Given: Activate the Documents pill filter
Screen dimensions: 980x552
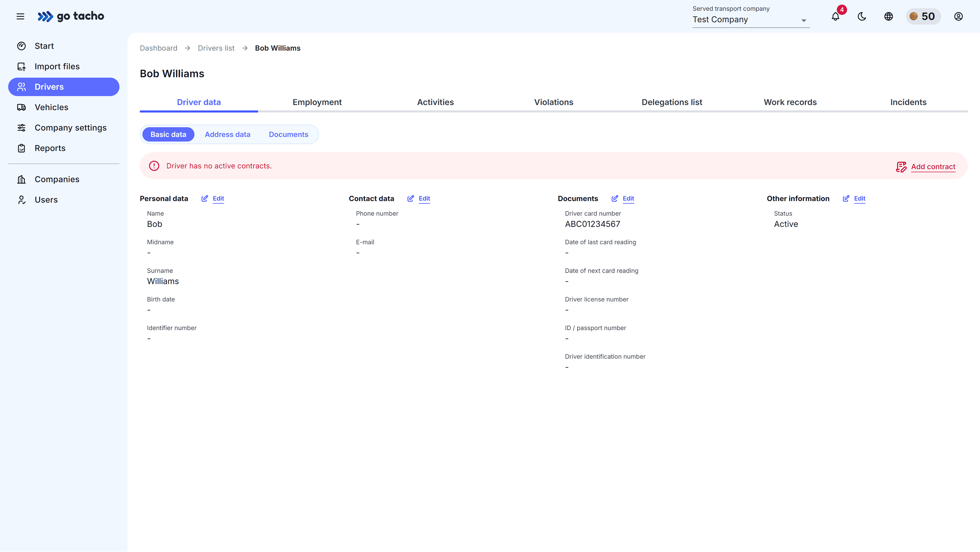Looking at the screenshot, I should [288, 134].
